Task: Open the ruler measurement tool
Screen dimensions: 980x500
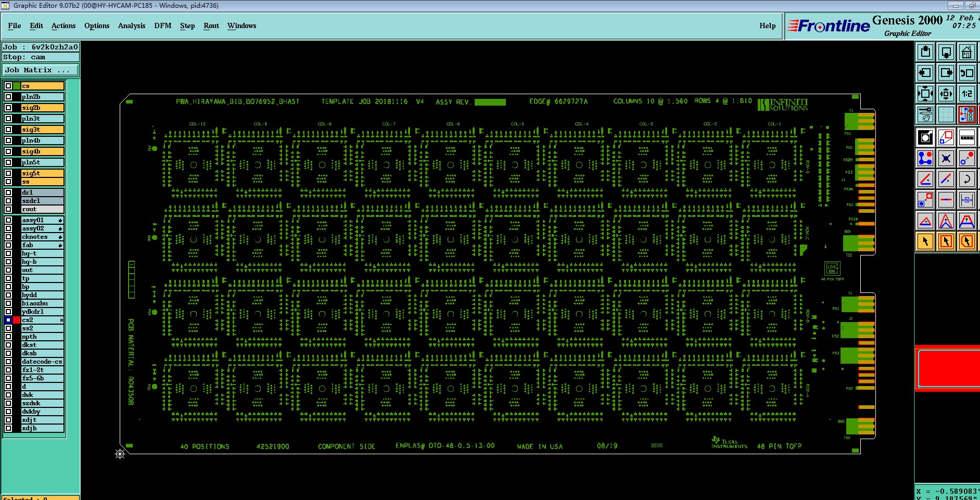Action: click(967, 137)
